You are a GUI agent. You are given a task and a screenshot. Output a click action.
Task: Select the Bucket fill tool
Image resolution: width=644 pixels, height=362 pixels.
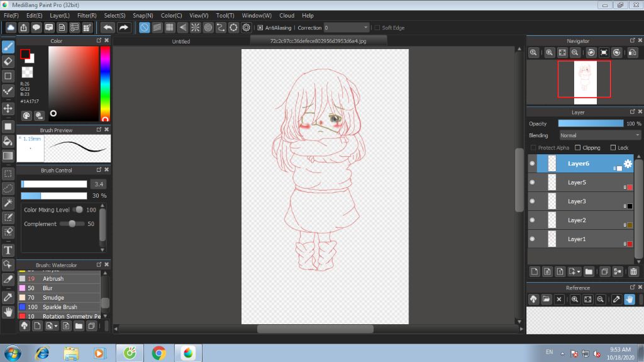pos(8,141)
